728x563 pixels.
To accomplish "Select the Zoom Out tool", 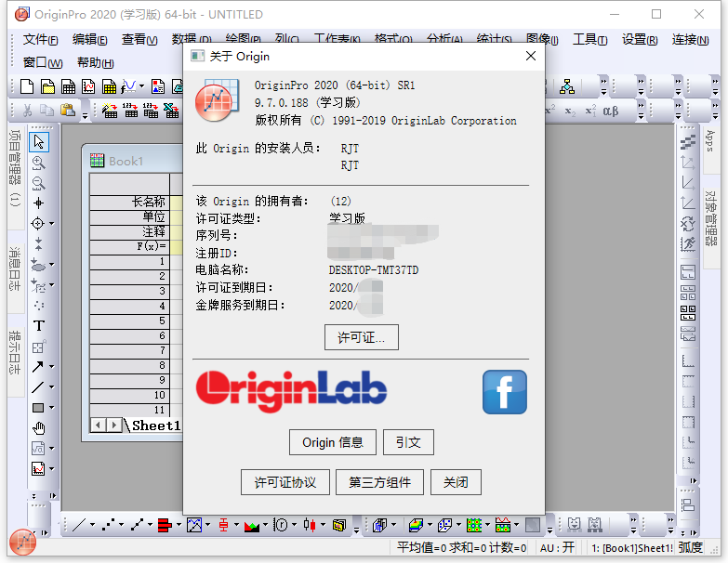I will [x=38, y=183].
